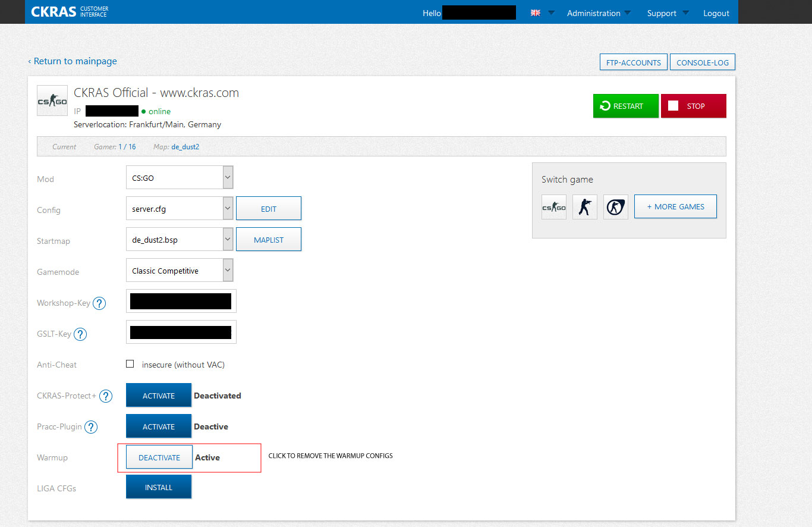Stop the server with red STOP button
Viewport: 812px width, 527px height.
[694, 106]
